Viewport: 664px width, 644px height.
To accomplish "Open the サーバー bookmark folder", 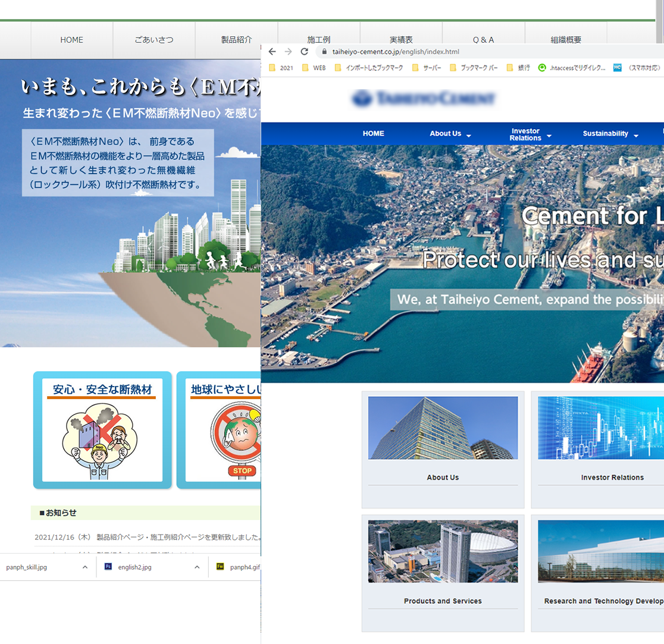I will point(427,68).
